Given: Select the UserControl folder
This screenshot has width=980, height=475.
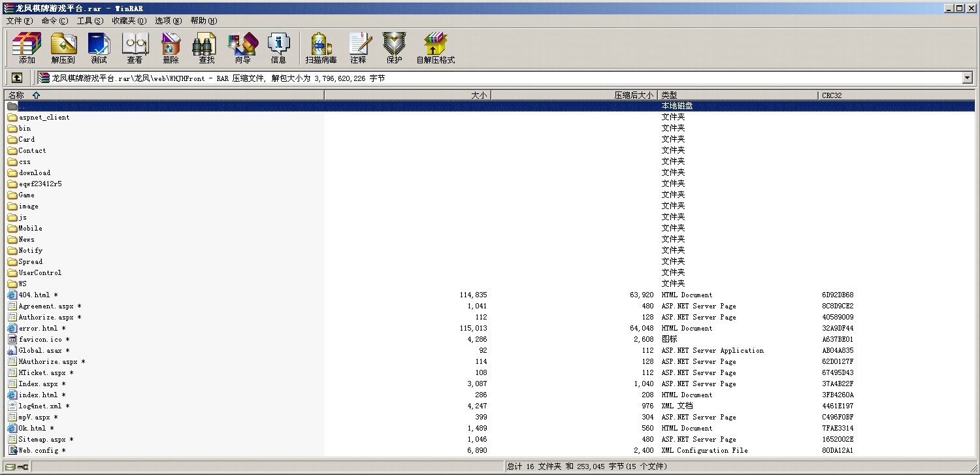Looking at the screenshot, I should coord(40,273).
